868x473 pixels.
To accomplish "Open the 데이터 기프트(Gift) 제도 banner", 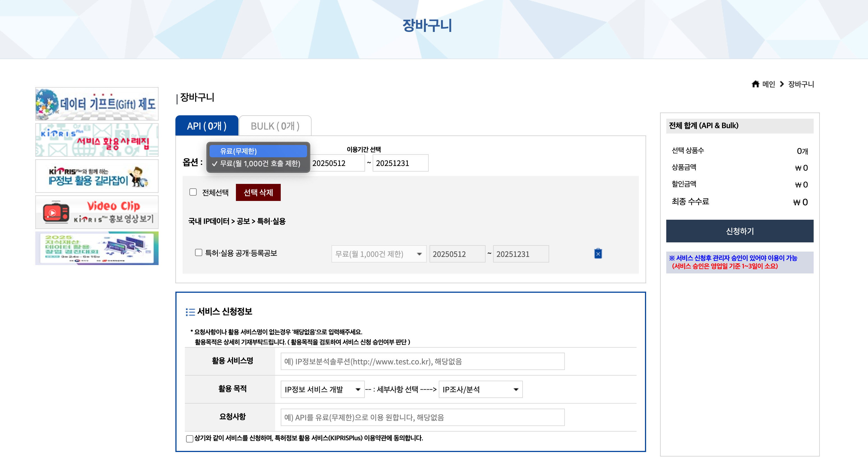I will tap(97, 104).
